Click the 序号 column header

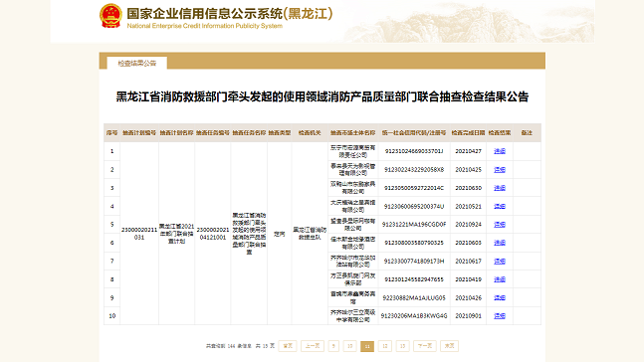click(x=111, y=133)
